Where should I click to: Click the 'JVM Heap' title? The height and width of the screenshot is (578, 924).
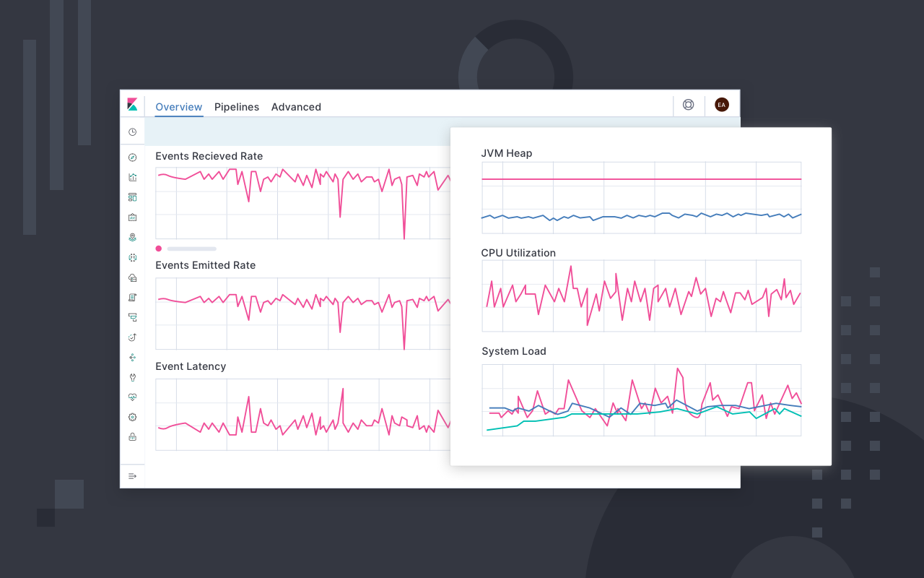coord(507,153)
